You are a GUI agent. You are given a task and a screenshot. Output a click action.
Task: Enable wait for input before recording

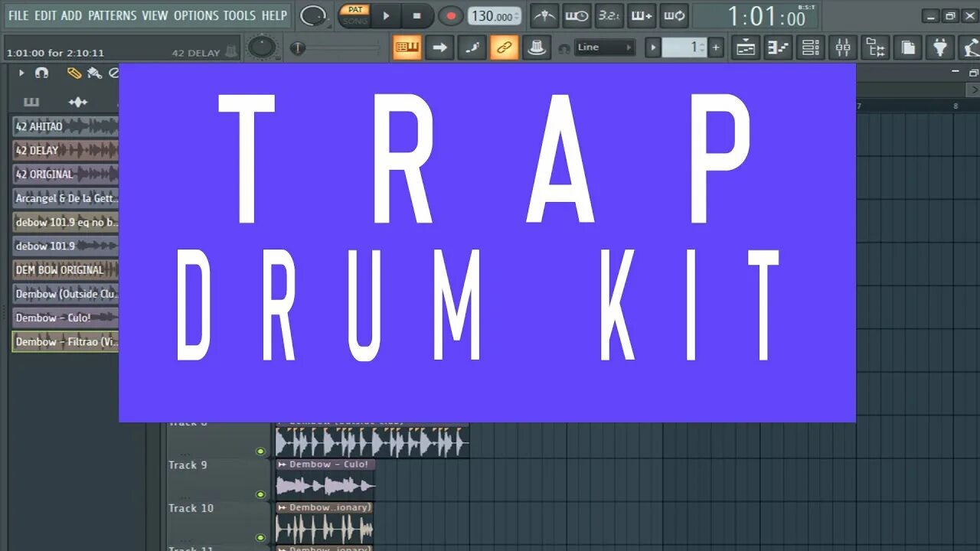[x=577, y=15]
